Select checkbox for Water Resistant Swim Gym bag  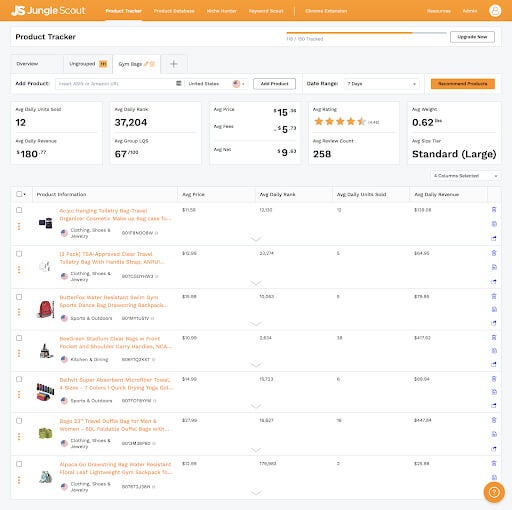[19, 297]
